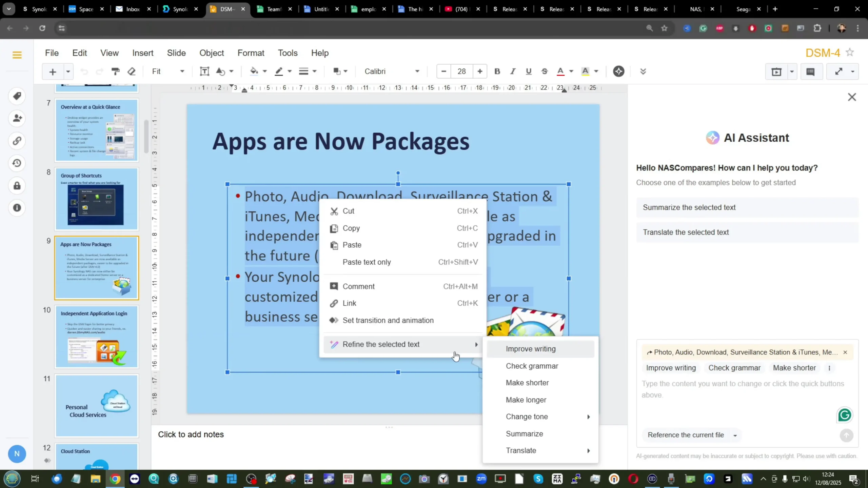Decrease the font size

[x=443, y=72]
